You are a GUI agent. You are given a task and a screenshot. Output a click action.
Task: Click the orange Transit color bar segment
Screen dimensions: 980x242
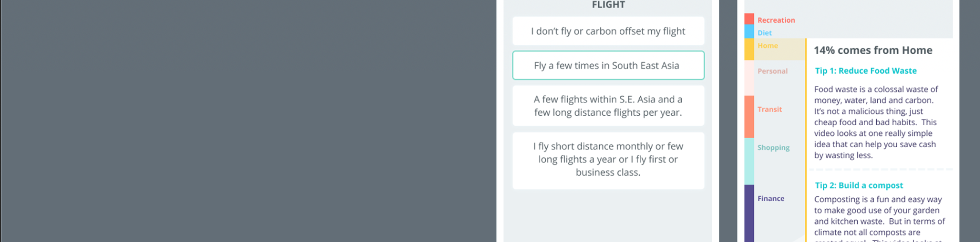(749, 116)
